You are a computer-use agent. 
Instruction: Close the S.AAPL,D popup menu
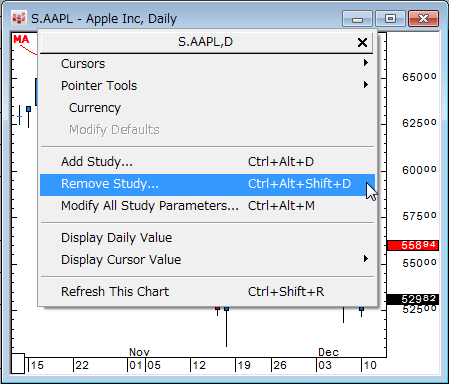pos(362,42)
